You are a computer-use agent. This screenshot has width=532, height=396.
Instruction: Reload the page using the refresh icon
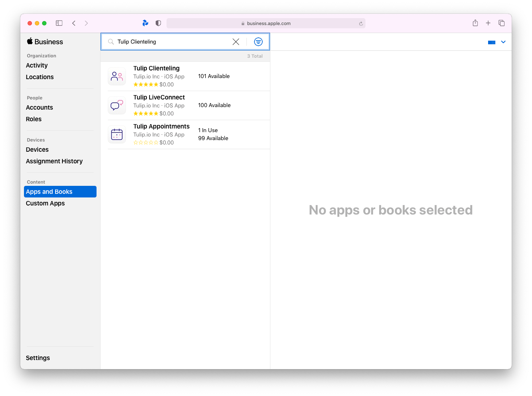coord(361,23)
